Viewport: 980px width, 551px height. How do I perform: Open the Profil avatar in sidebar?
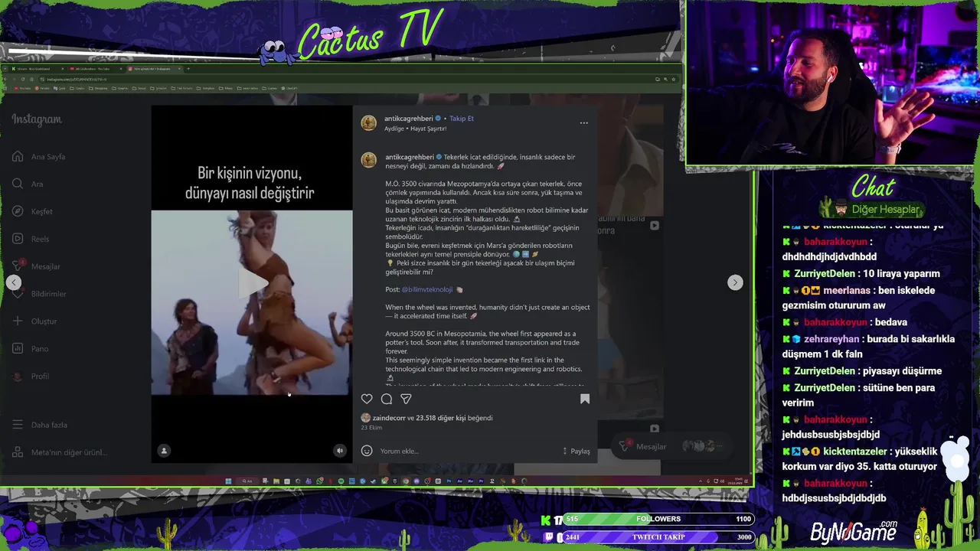(x=18, y=376)
